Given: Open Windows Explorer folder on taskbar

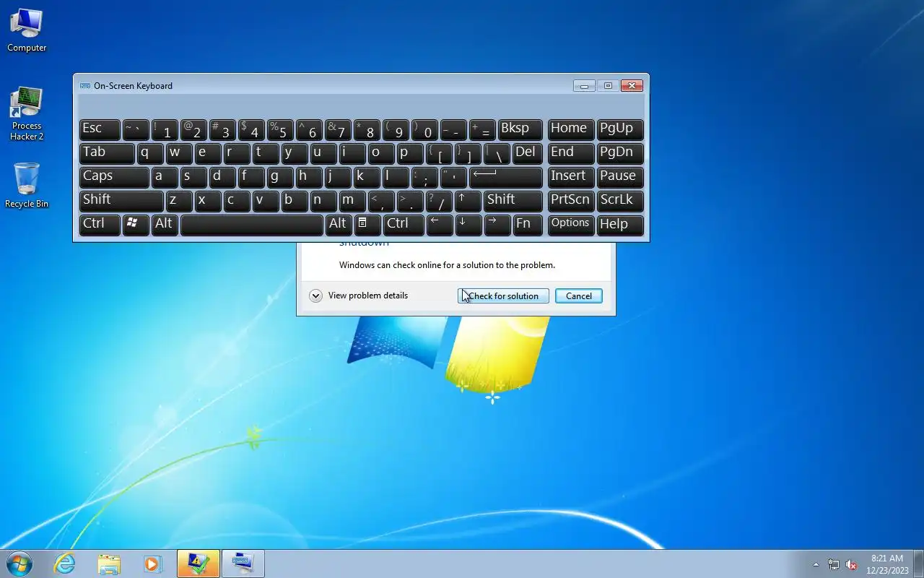Looking at the screenshot, I should coord(109,564).
